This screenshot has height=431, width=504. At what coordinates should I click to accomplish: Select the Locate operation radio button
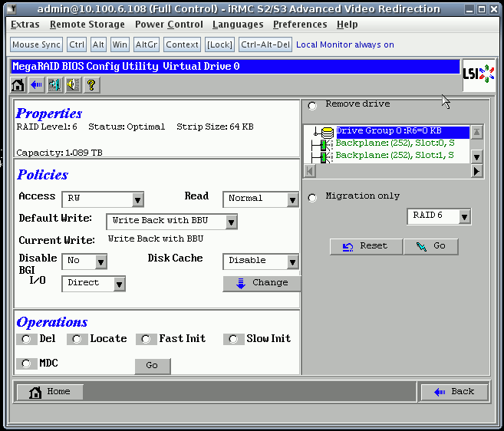tap(77, 339)
